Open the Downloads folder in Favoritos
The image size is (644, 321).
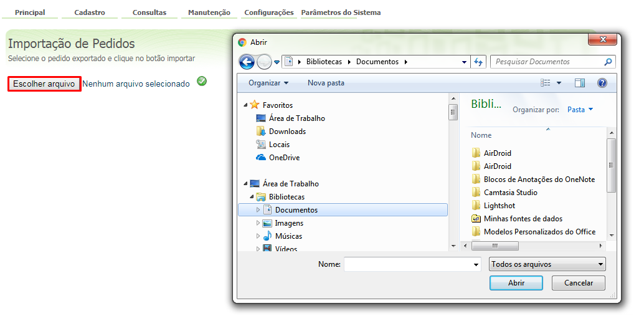click(x=287, y=132)
